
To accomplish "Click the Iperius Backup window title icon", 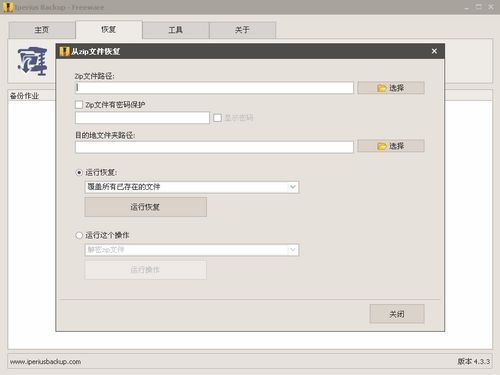I will (8, 7).
